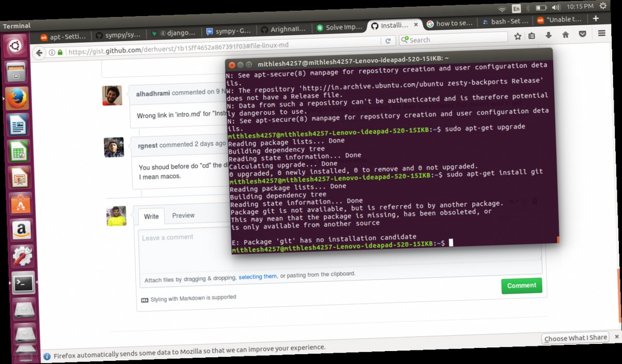Viewport: 622px width, 364px height.
Task: Open LibreOffice Impress from the launcher
Action: (x=19, y=176)
